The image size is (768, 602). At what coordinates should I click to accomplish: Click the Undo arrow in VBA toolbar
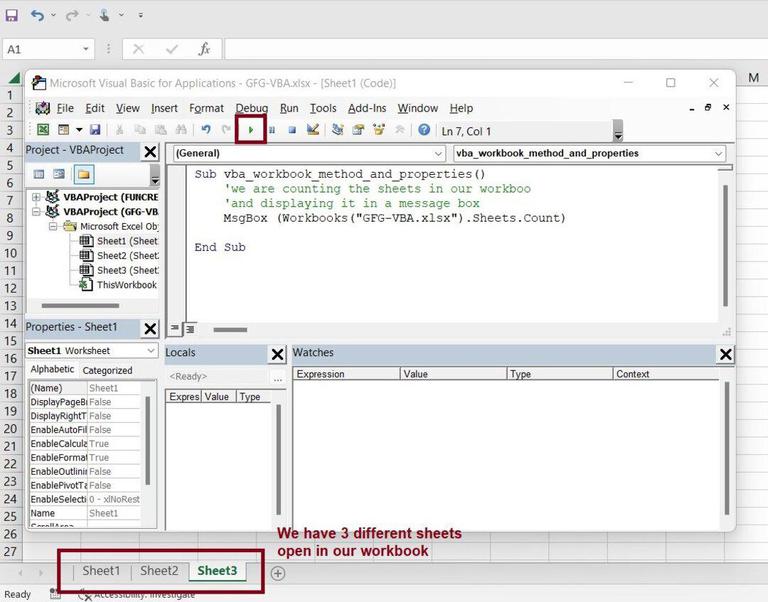[206, 130]
